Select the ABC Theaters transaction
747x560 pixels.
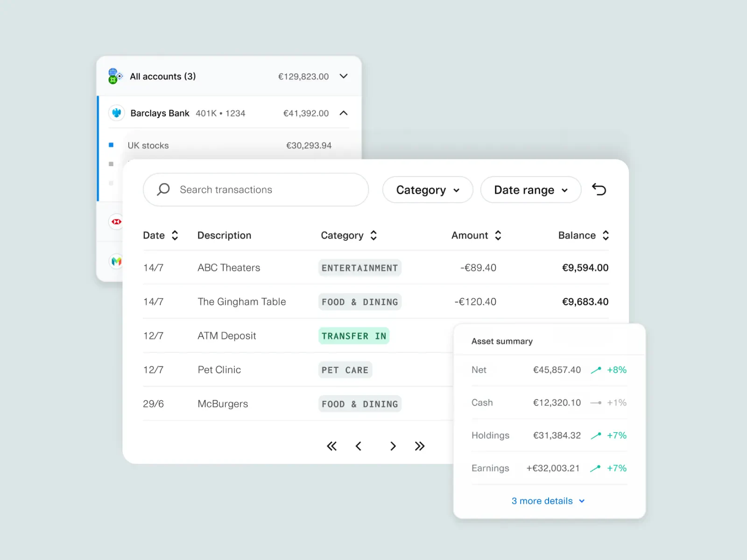pyautogui.click(x=376, y=267)
